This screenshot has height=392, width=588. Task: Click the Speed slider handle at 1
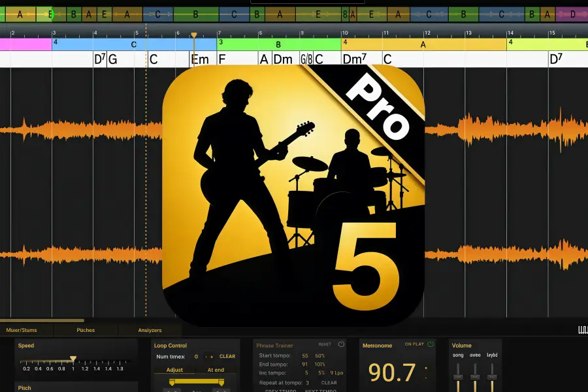point(73,359)
